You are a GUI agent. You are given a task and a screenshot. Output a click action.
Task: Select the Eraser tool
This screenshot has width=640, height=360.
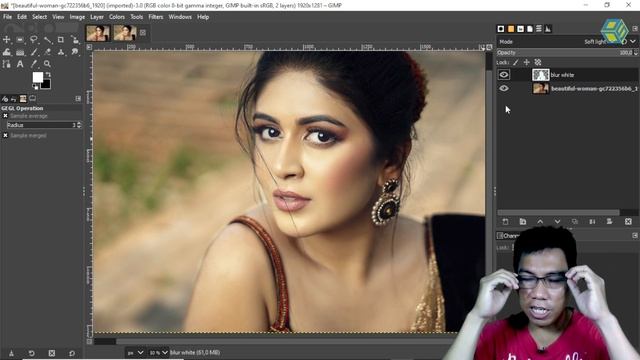pyautogui.click(x=47, y=52)
